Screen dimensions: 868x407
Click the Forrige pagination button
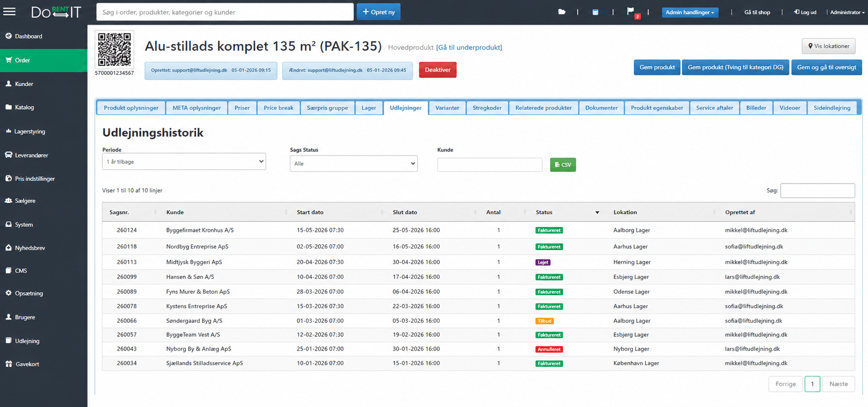[x=786, y=384]
